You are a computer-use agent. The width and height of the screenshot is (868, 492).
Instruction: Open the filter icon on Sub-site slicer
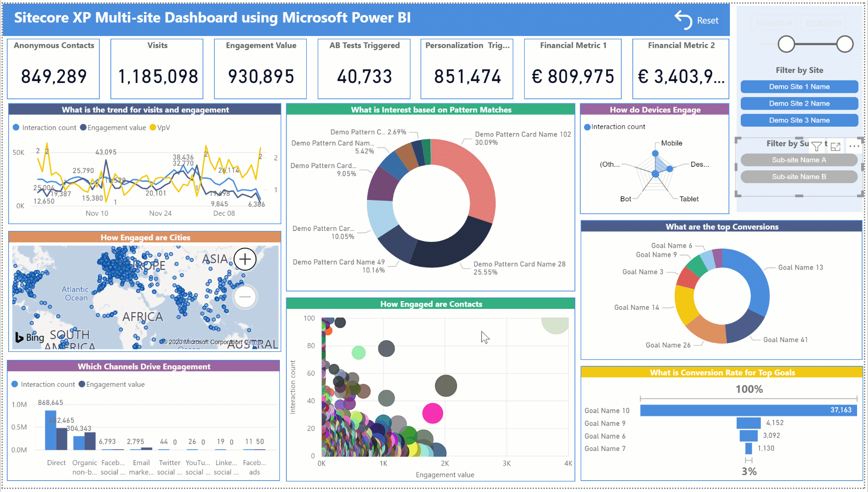pos(816,146)
